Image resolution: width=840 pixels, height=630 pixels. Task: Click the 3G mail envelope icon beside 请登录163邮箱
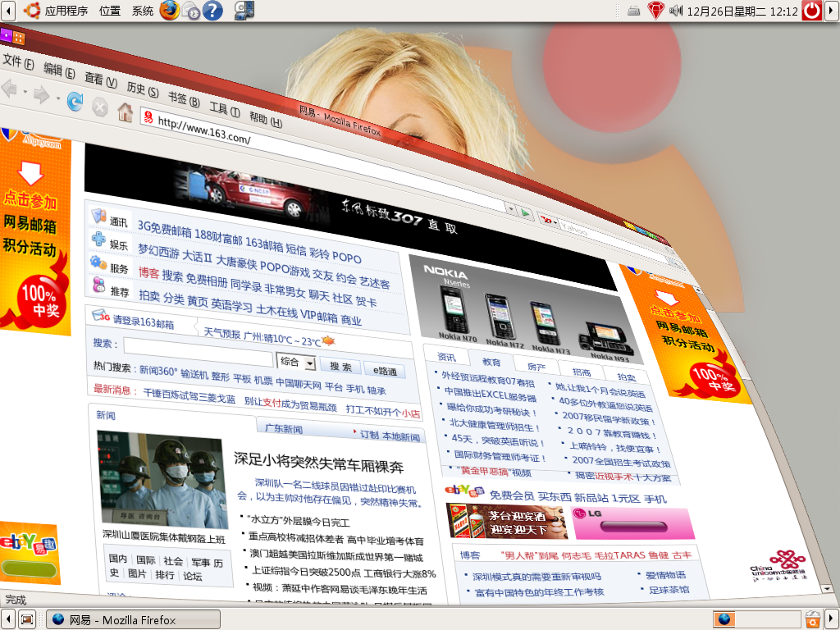[101, 315]
